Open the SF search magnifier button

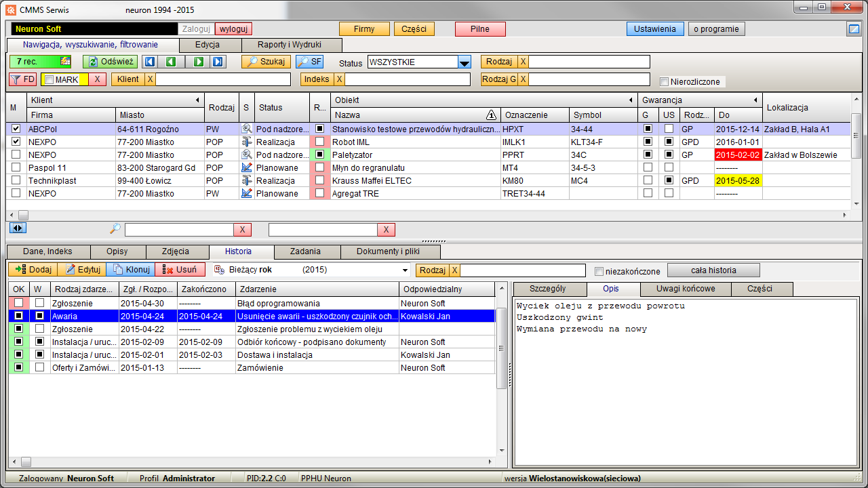pos(310,62)
